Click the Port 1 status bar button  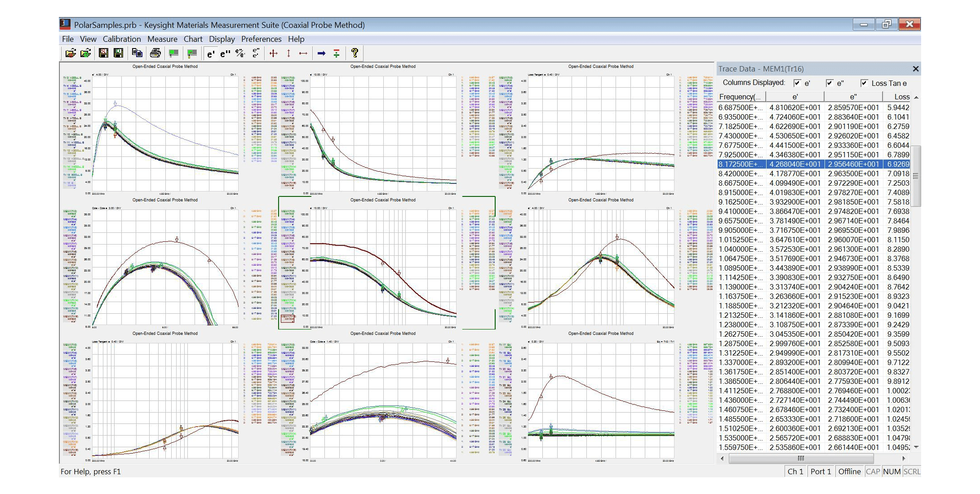pyautogui.click(x=821, y=472)
